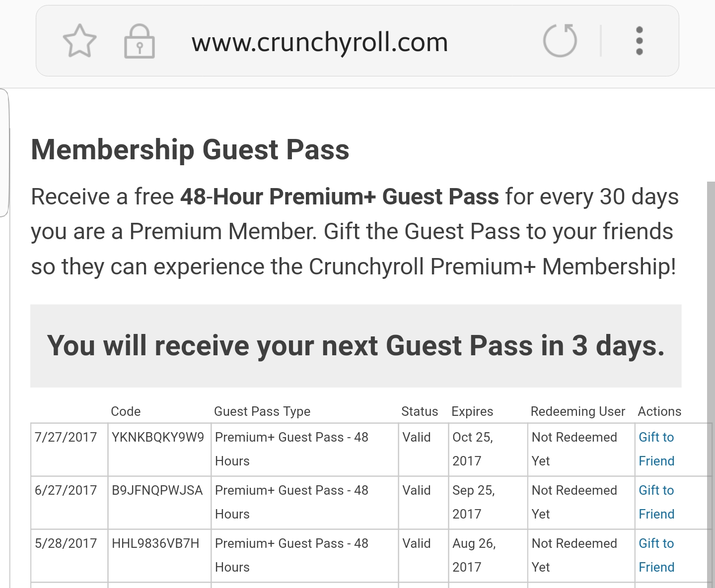Bookmark page with the star icon

[x=79, y=41]
